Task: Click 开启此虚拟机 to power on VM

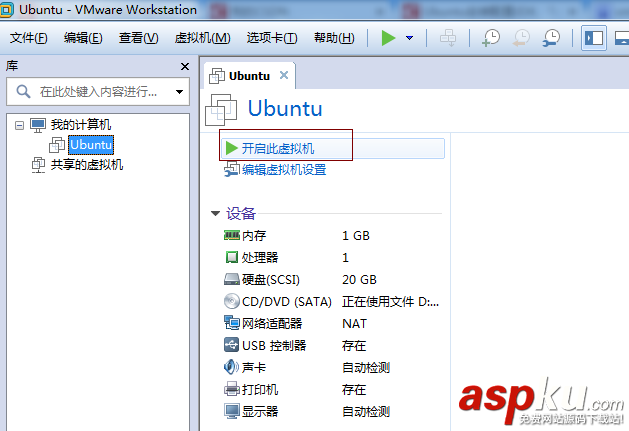Action: (333, 148)
